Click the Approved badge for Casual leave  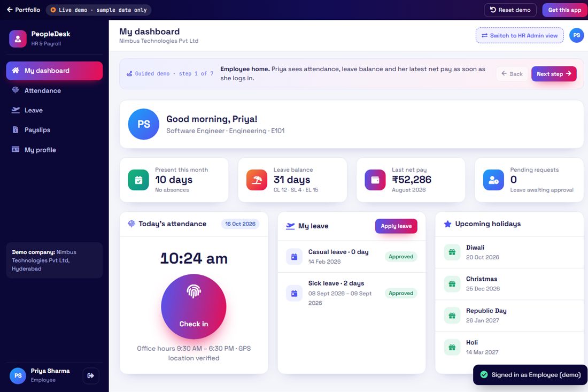point(401,257)
